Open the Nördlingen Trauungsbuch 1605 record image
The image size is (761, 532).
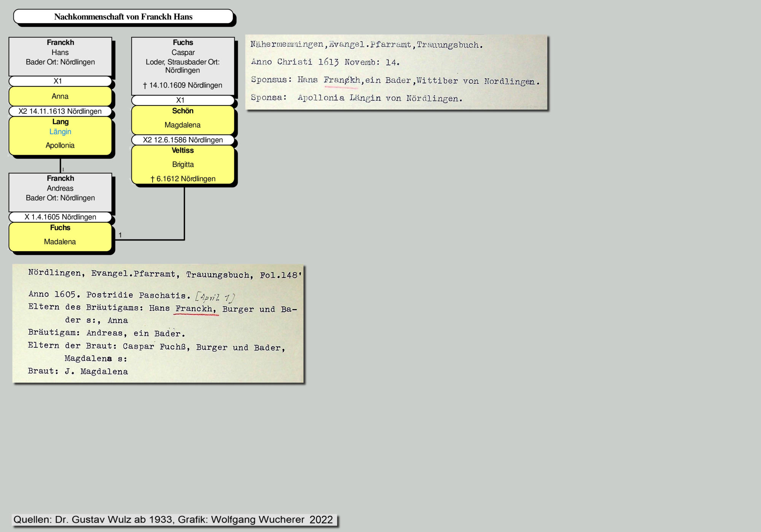pyautogui.click(x=158, y=323)
